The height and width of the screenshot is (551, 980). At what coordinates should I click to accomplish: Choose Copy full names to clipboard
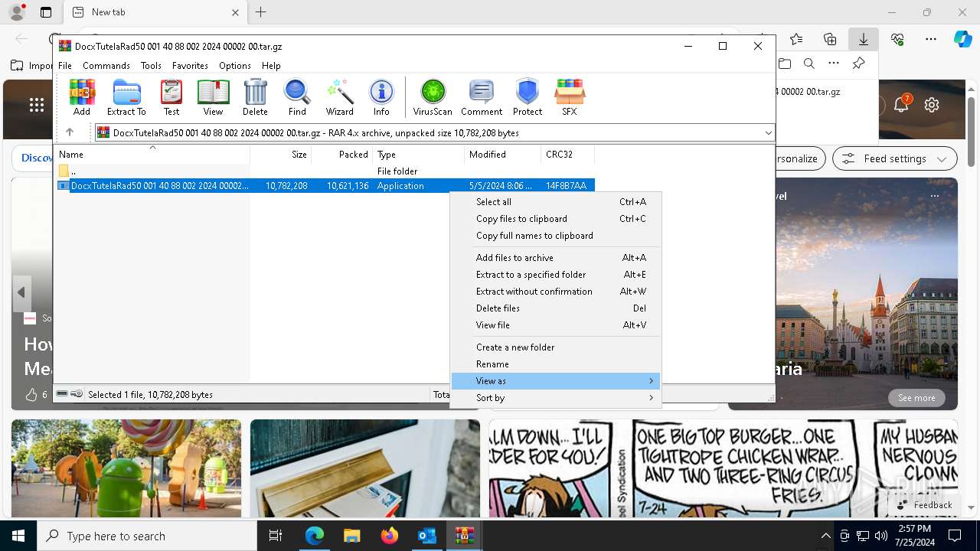(x=556, y=236)
